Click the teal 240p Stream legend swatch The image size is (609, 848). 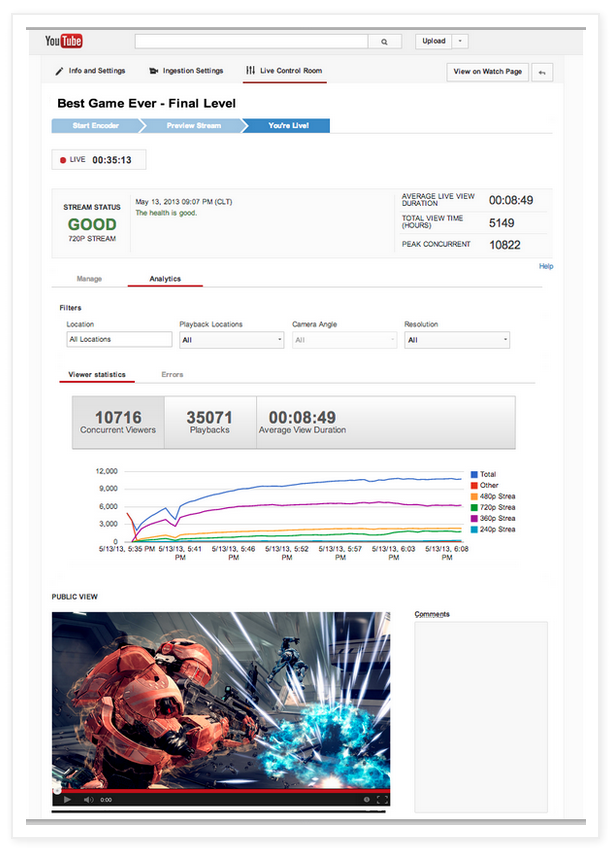(x=474, y=529)
